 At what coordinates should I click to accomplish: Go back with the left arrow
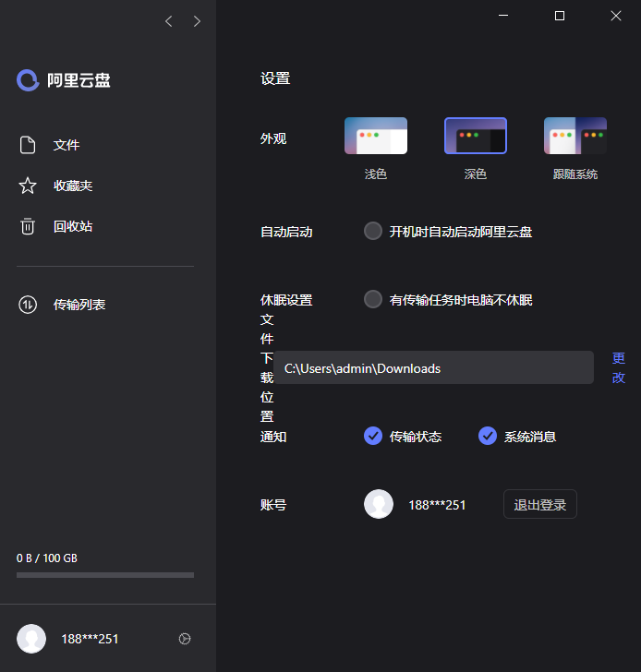pyautogui.click(x=169, y=21)
